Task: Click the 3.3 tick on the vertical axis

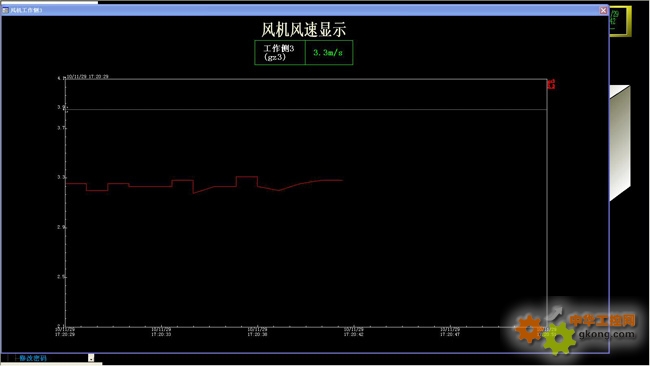Action: (x=61, y=177)
